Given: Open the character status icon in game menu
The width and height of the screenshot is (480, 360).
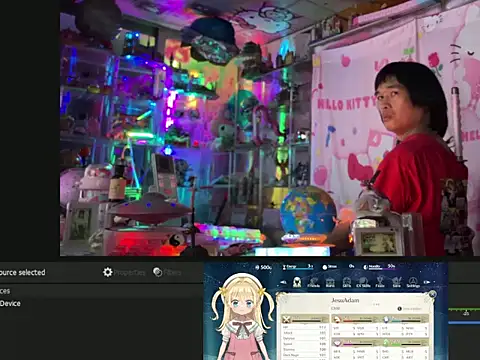Looking at the screenshot, I should [x=297, y=283].
